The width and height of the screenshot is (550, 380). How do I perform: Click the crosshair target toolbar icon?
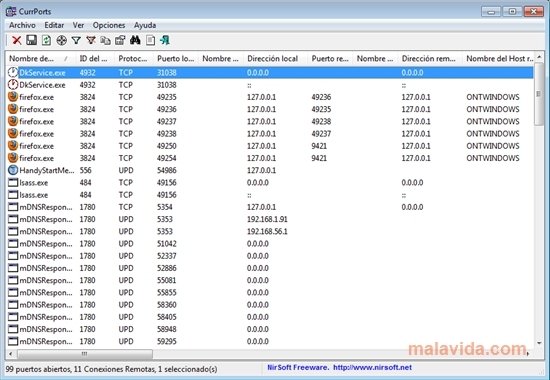click(x=61, y=40)
